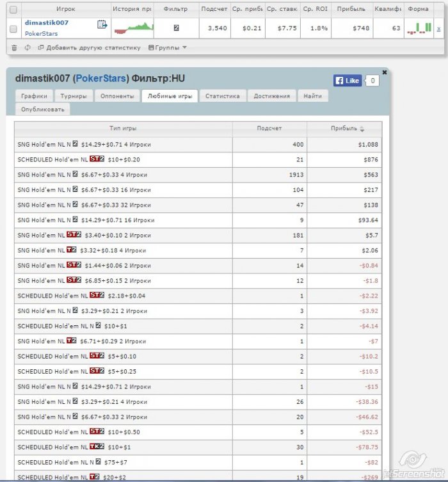Viewport: 448px width, 482px height.
Task: Click the ST2 badge in the $6.85+$0.15 row
Action: pyautogui.click(x=74, y=280)
